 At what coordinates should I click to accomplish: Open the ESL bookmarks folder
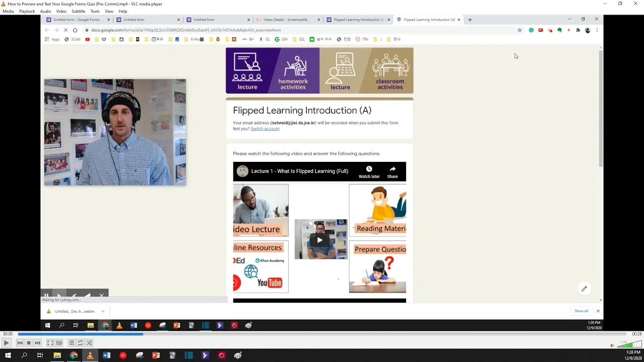tap(298, 39)
